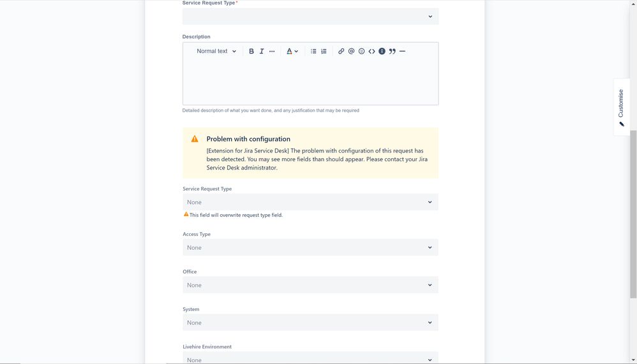Image resolution: width=637 pixels, height=364 pixels.
Task: Expand the System dropdown
Action: 310,323
